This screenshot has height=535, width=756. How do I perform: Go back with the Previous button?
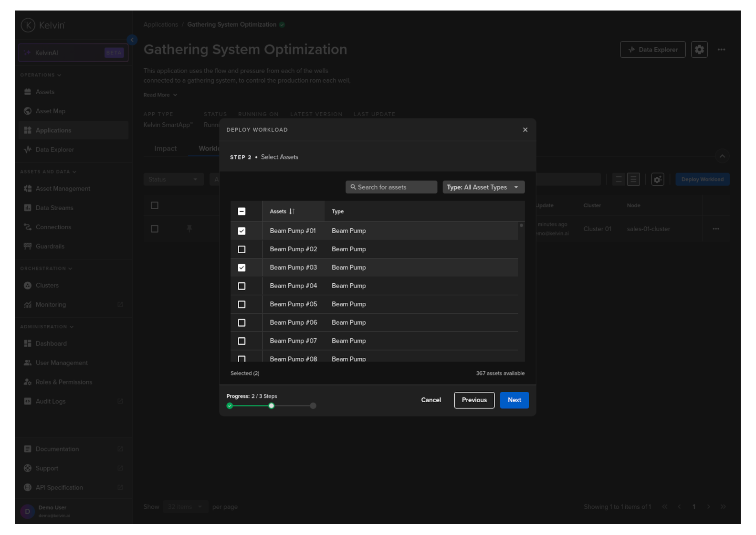tap(474, 400)
